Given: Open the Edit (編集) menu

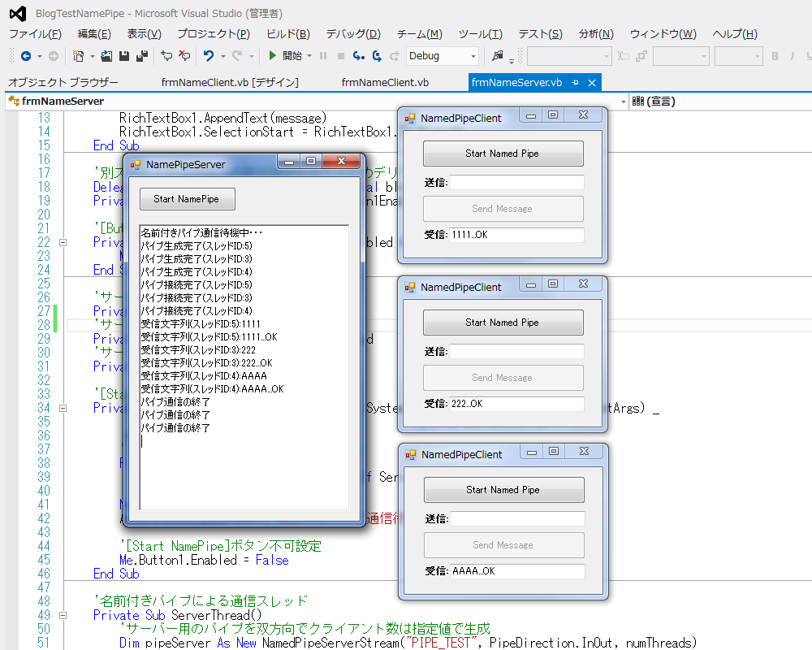Looking at the screenshot, I should pos(94,34).
